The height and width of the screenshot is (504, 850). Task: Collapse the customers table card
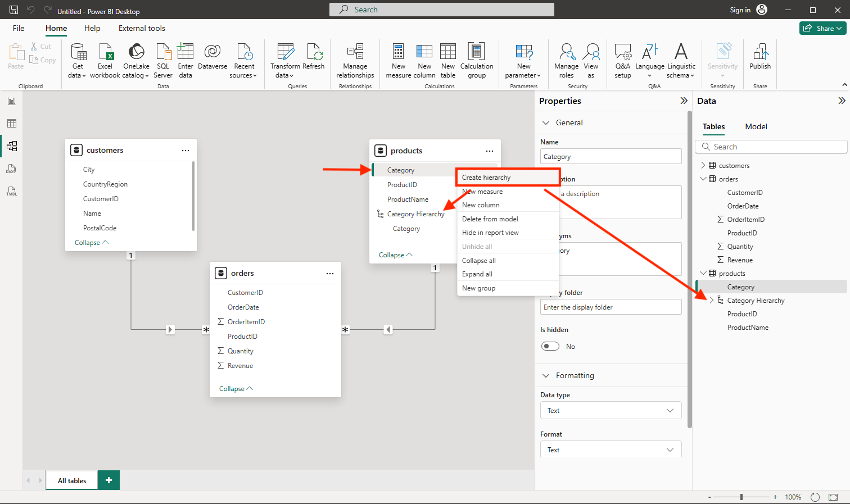click(92, 243)
